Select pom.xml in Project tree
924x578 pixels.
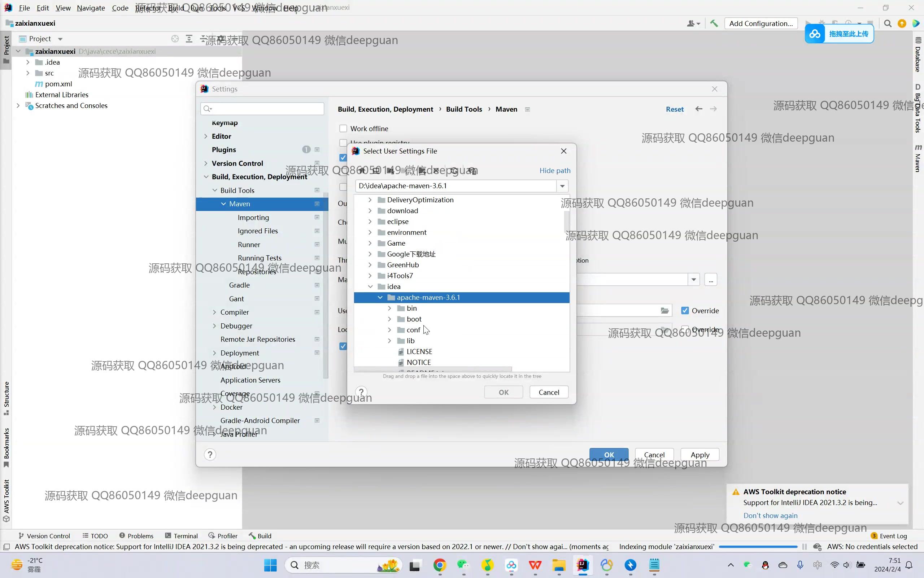[58, 84]
